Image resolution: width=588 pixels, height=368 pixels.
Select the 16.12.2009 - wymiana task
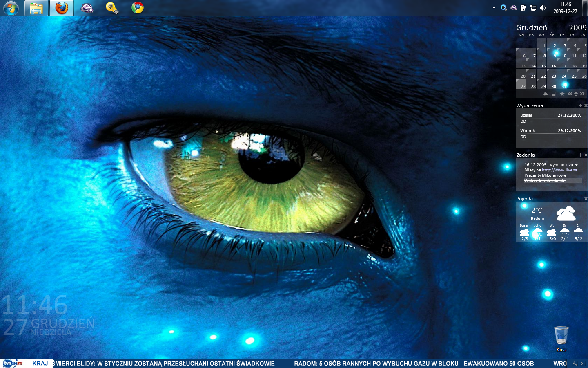(553, 164)
